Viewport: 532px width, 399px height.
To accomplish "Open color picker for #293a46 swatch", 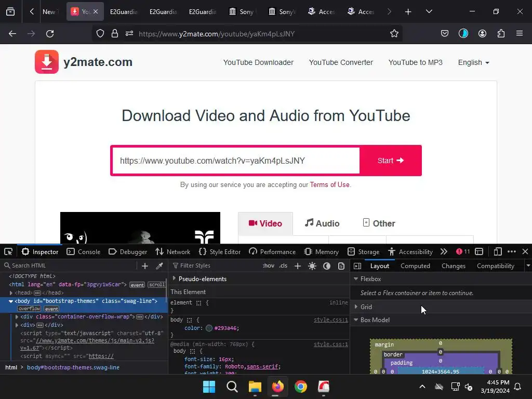I will coord(209,328).
